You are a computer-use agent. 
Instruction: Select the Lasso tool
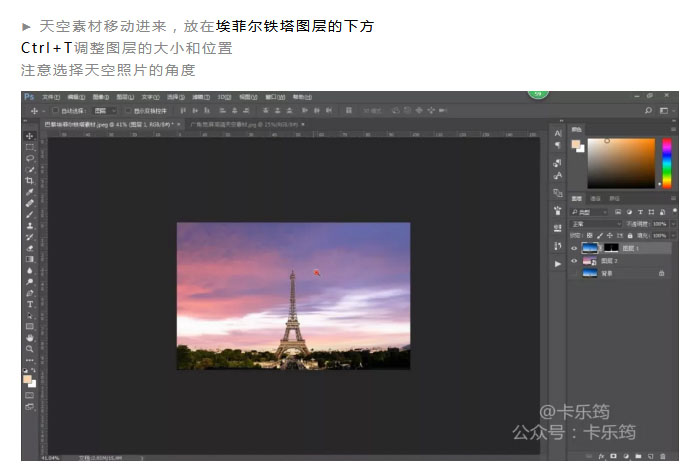tap(30, 158)
